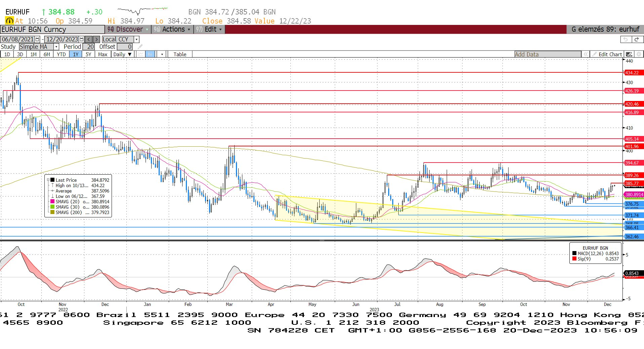The width and height of the screenshot is (644, 349).
Task: Open the start date calendar picker
Action: [37, 39]
